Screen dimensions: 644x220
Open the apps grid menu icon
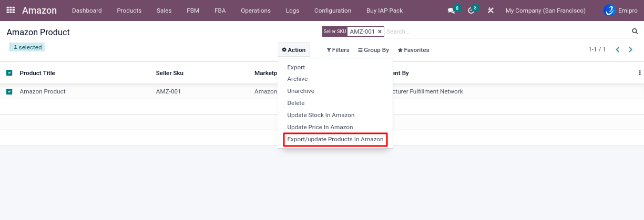[x=11, y=11]
